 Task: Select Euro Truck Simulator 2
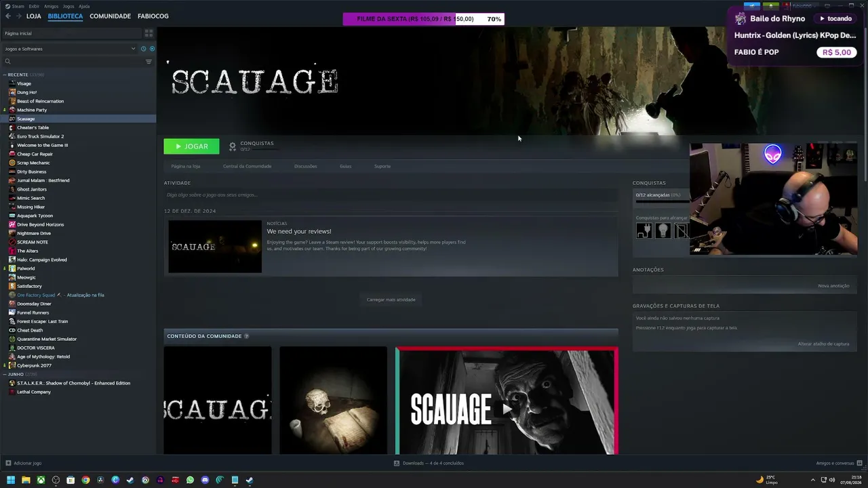tap(40, 136)
